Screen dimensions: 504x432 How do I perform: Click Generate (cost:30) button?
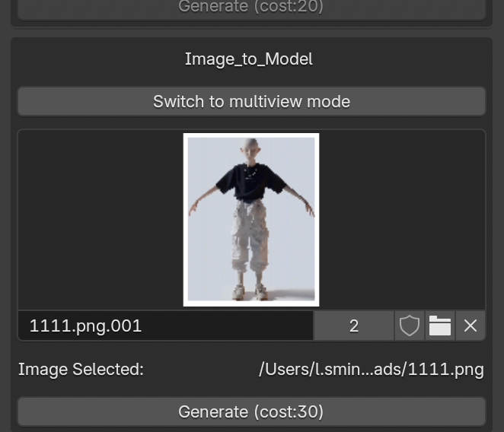[251, 411]
